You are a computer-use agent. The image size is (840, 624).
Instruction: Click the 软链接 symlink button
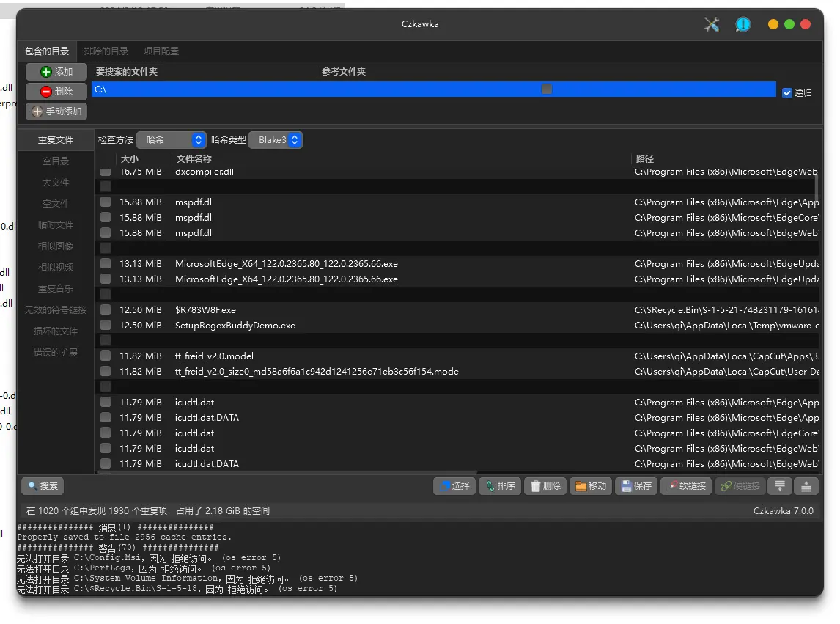click(x=685, y=486)
